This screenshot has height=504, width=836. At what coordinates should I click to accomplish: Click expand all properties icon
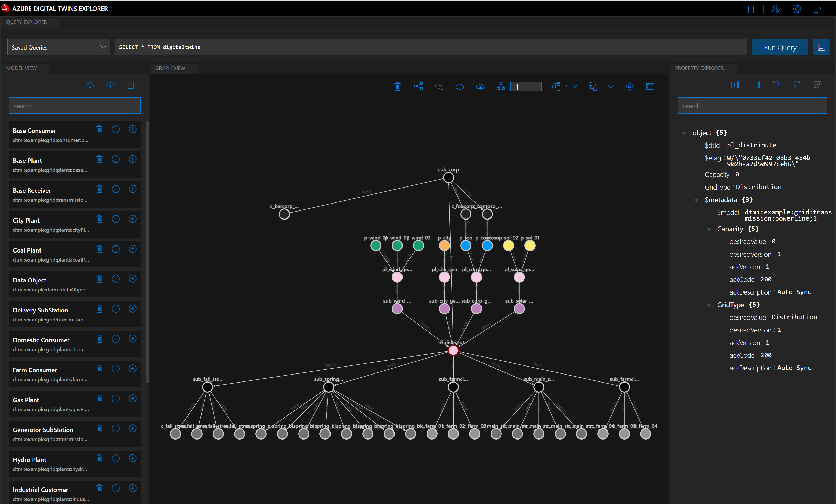click(x=735, y=85)
